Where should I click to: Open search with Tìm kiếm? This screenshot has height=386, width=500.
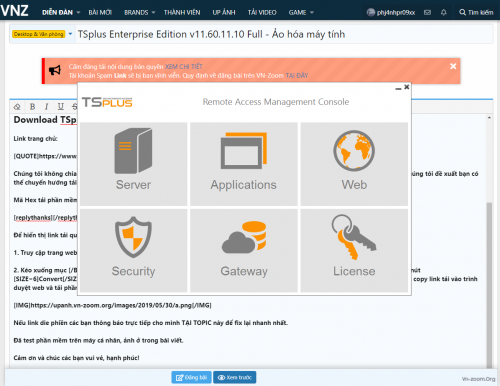pyautogui.click(x=476, y=12)
